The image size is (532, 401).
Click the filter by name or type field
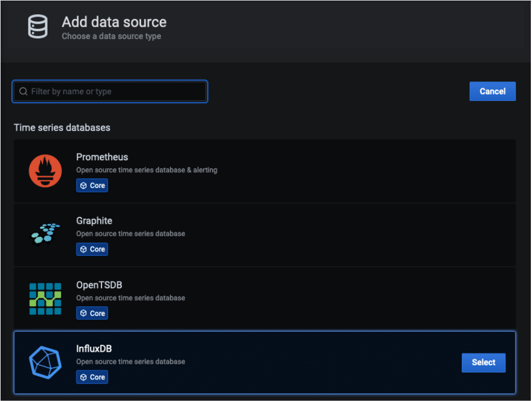pyautogui.click(x=110, y=91)
